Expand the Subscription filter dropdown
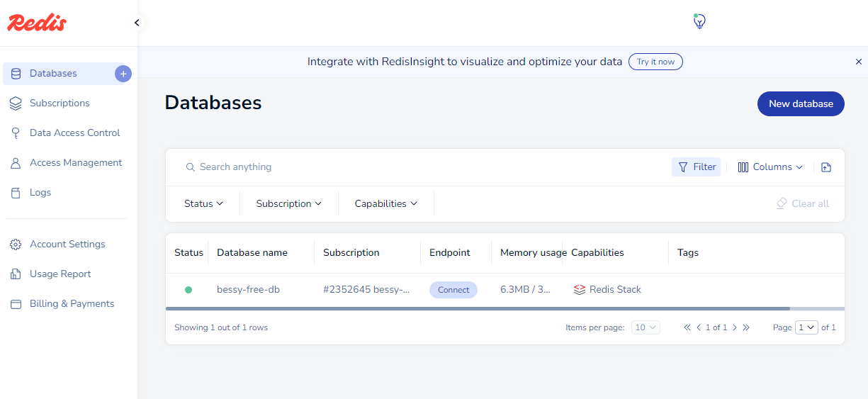The width and height of the screenshot is (868, 399). [289, 203]
